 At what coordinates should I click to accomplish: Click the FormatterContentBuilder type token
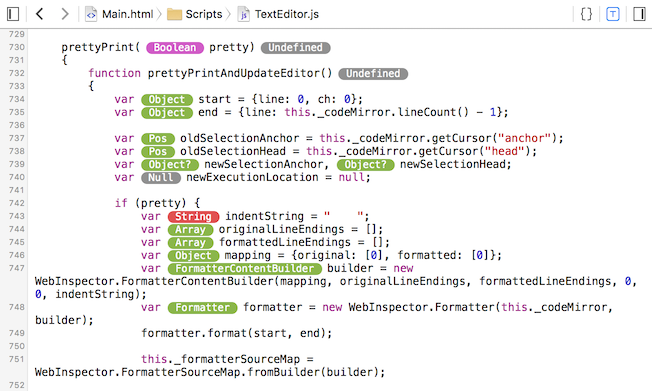point(244,269)
